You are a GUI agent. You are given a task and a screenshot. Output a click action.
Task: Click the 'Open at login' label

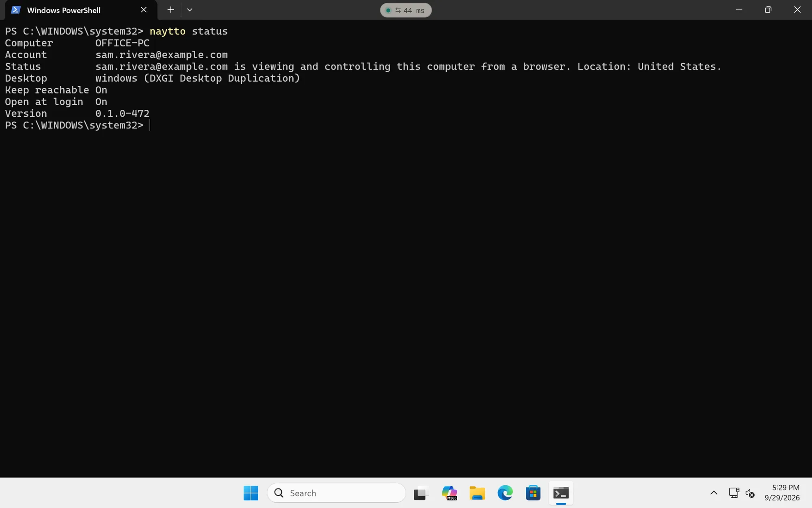point(44,102)
